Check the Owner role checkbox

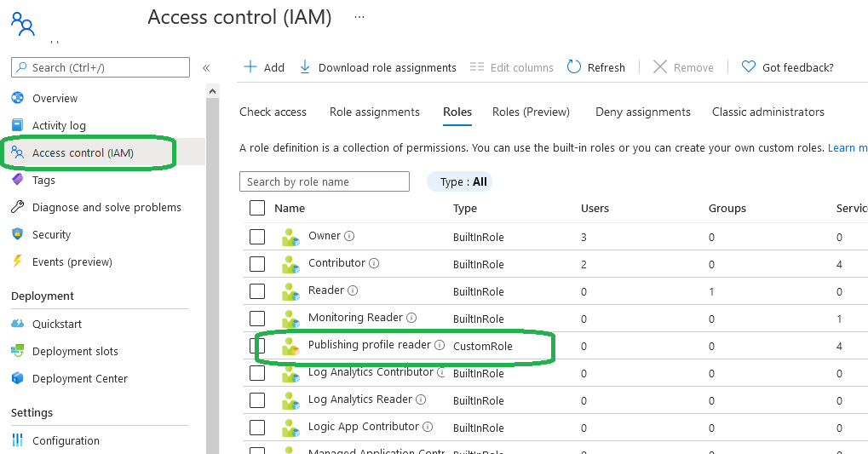tap(257, 237)
